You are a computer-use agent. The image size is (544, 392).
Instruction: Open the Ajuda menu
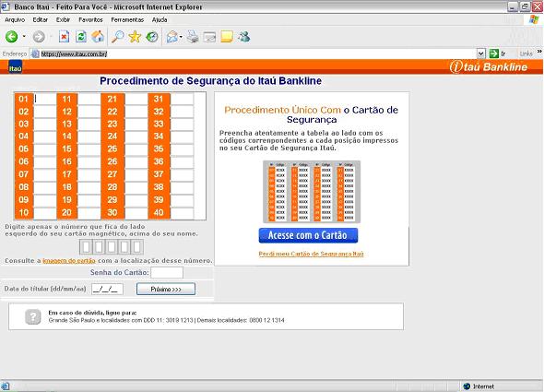point(160,19)
